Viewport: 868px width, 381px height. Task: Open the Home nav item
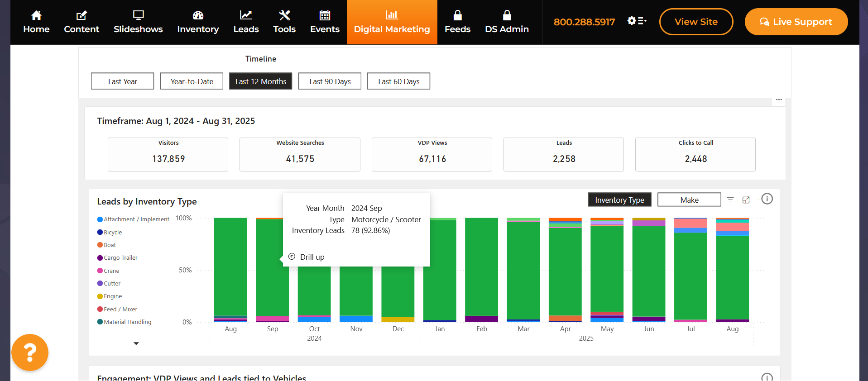pos(36,22)
